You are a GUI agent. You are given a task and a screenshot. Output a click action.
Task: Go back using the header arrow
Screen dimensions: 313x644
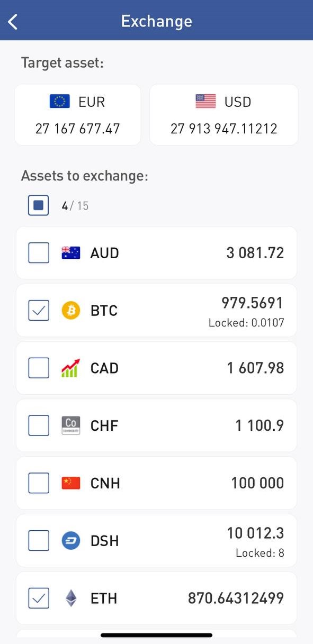coord(13,22)
